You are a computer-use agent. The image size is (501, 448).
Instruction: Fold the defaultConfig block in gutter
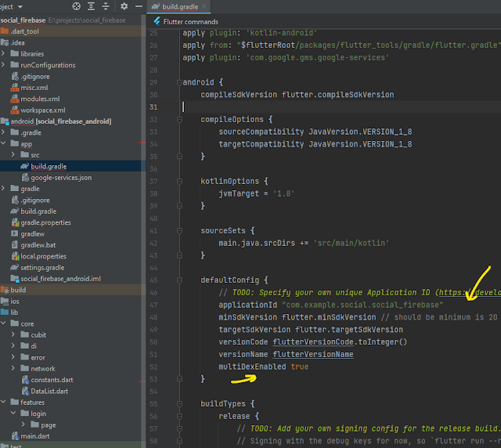pyautogui.click(x=178, y=279)
